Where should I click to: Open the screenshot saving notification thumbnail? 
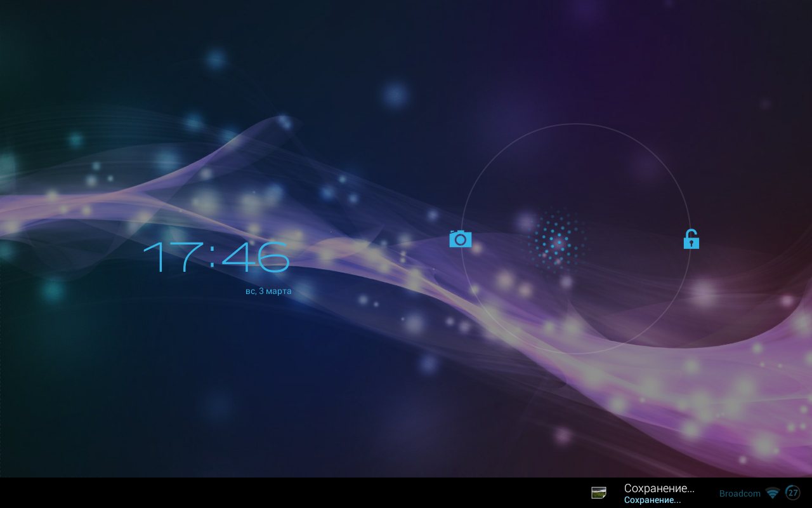click(x=598, y=493)
